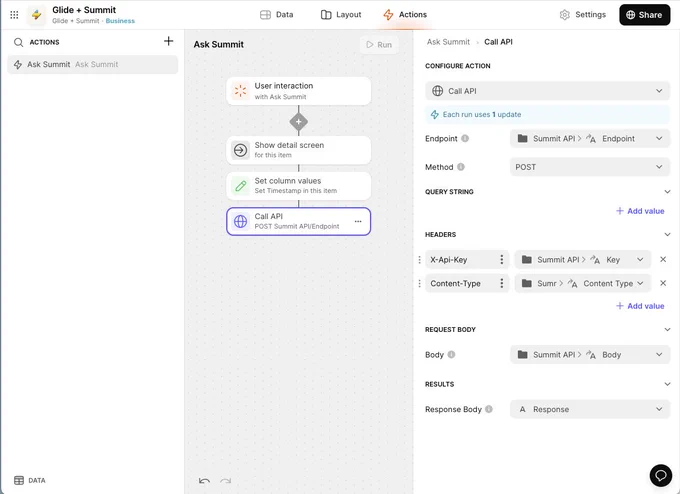Collapse the Results section
Viewport: 680px width, 494px height.
pyautogui.click(x=667, y=384)
